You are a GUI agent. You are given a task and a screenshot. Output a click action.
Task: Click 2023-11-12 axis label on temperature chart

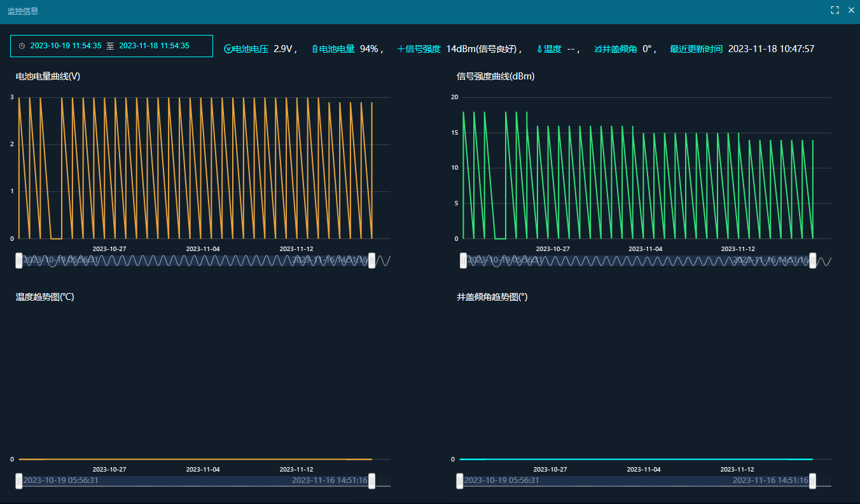pos(296,469)
